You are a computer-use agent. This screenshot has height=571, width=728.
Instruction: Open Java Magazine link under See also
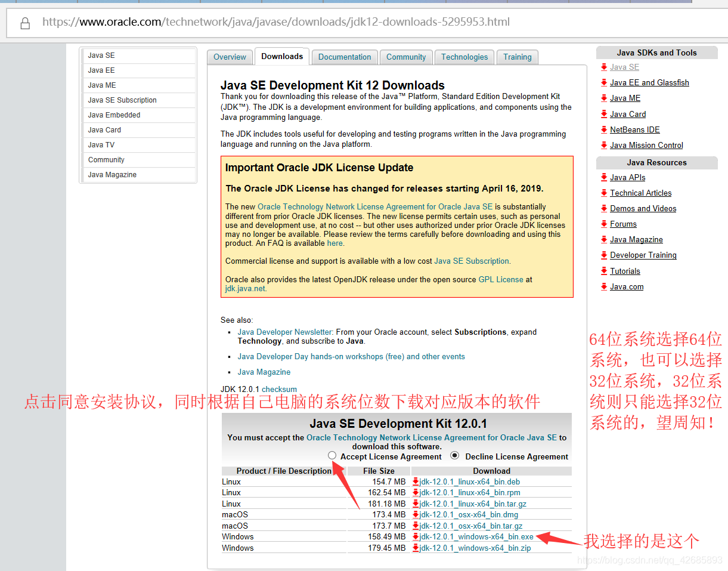click(264, 372)
